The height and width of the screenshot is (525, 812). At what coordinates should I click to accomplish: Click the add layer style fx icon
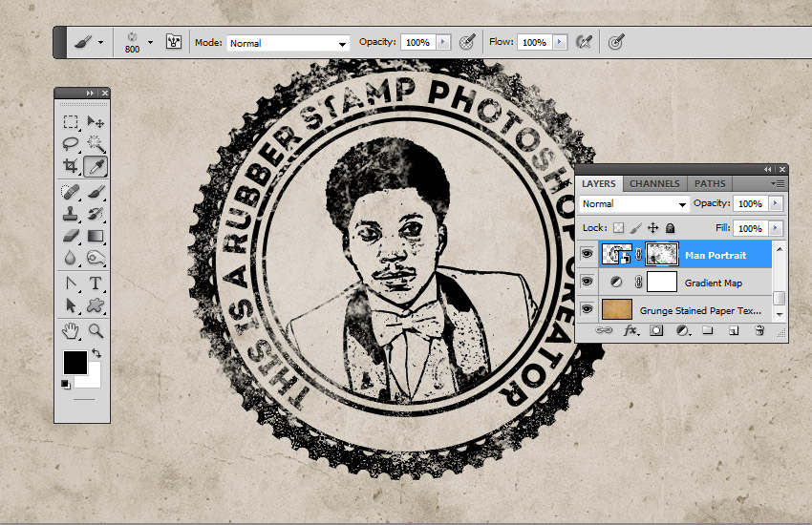tap(630, 330)
